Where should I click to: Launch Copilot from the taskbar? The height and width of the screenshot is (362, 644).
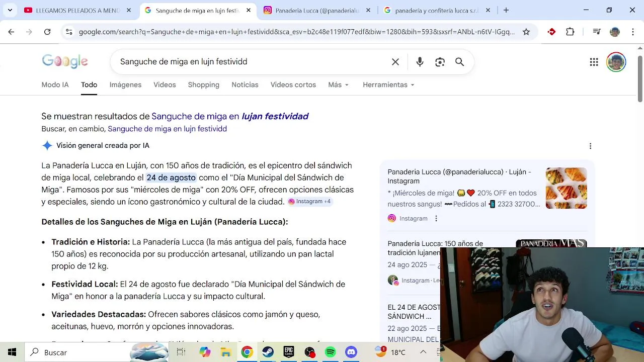205,352
